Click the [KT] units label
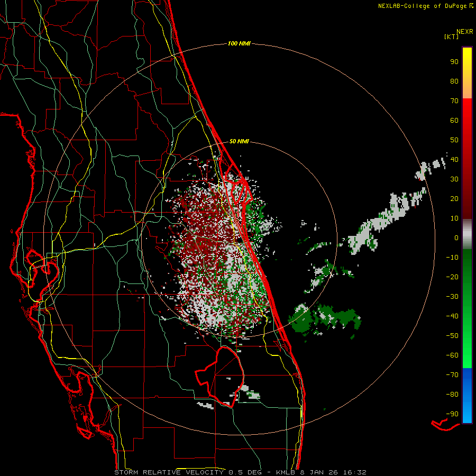The image size is (476, 476). click(452, 37)
